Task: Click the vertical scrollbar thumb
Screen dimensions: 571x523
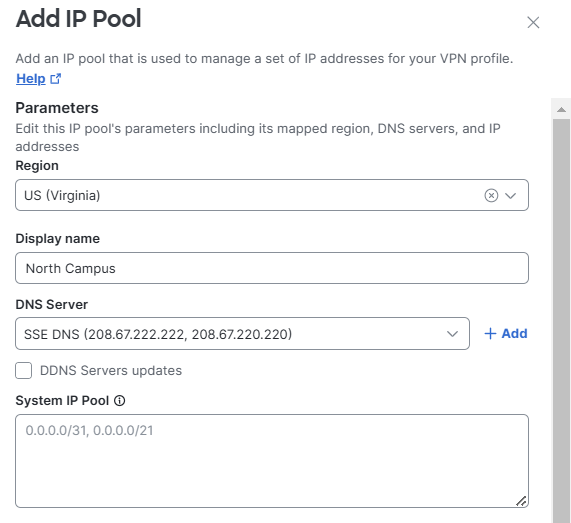Action: click(x=561, y=321)
